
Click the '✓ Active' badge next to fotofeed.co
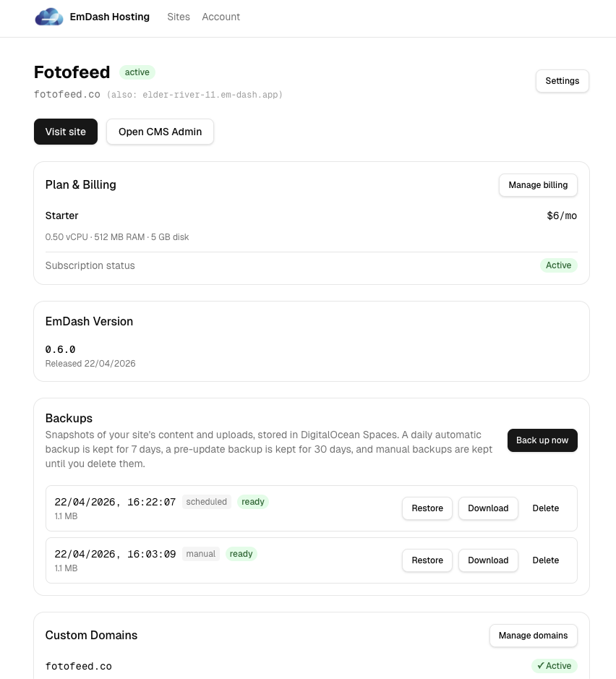tap(554, 666)
